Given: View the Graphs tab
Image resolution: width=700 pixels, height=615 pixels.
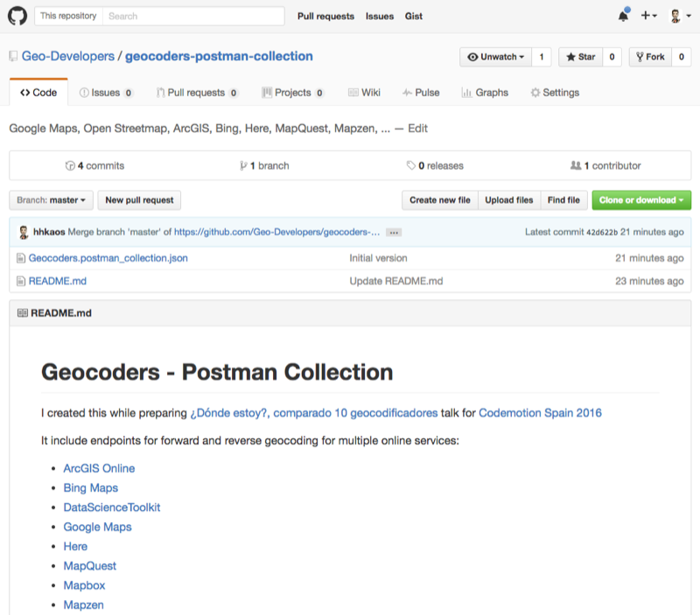Looking at the screenshot, I should (485, 93).
